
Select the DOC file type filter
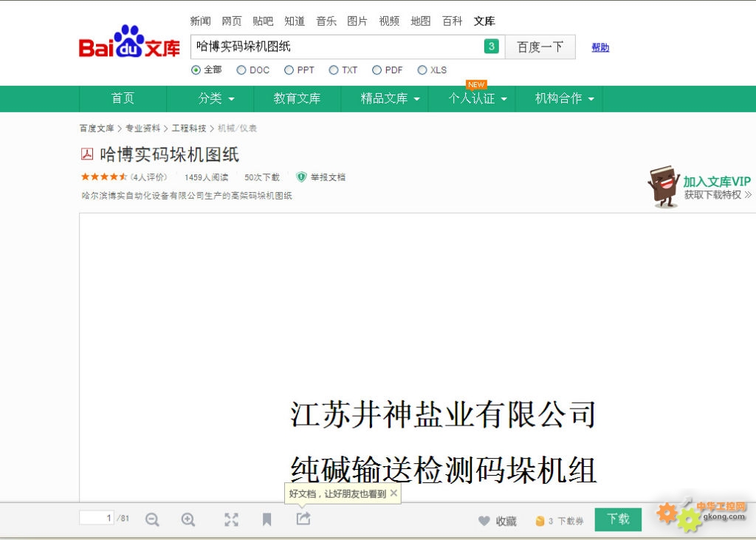241,70
